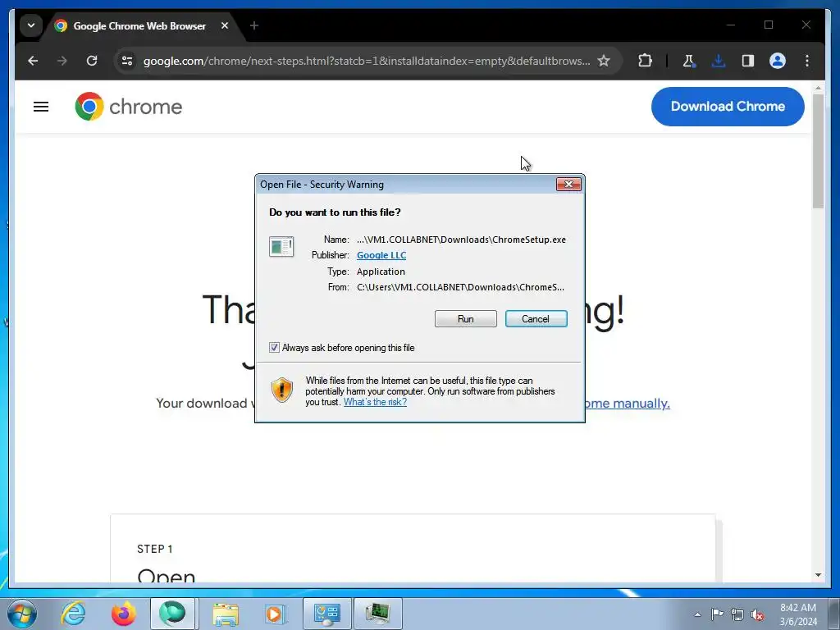Click the network tray icon
This screenshot has height=630, width=840.
point(737,614)
